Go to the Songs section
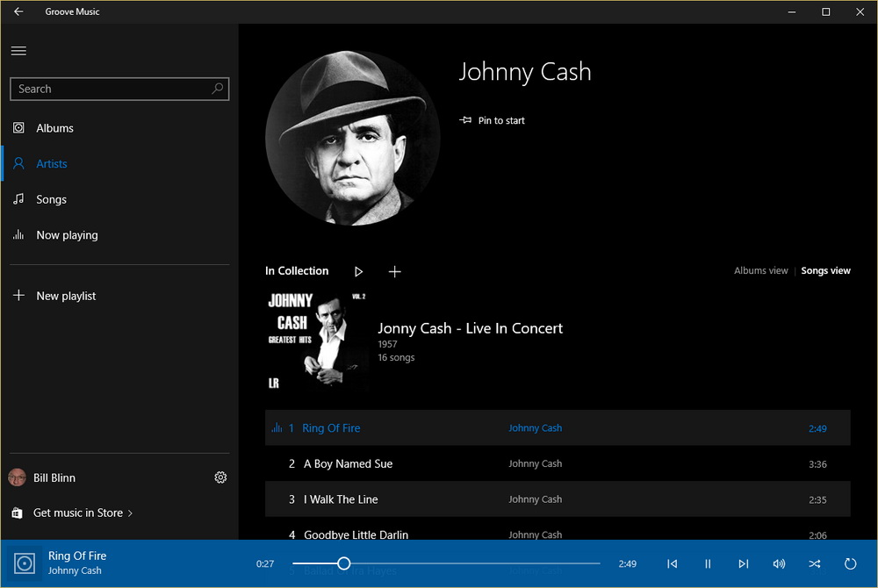 tap(119, 199)
